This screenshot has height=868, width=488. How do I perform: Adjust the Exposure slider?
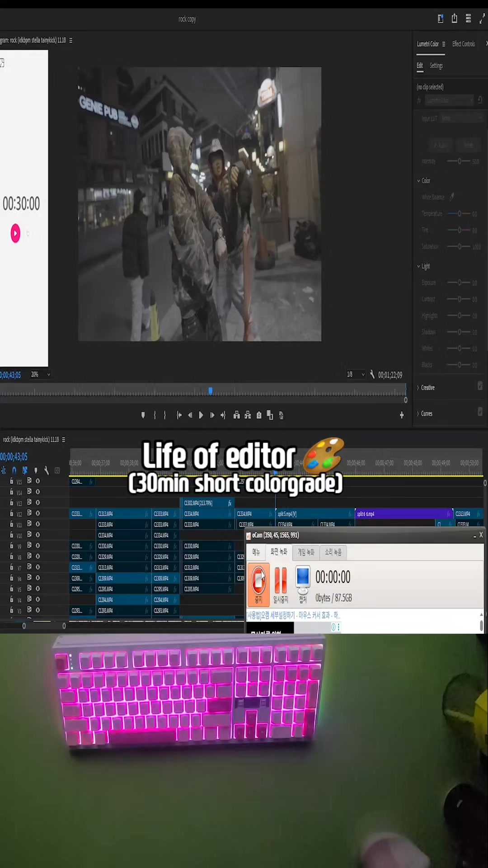click(x=459, y=283)
